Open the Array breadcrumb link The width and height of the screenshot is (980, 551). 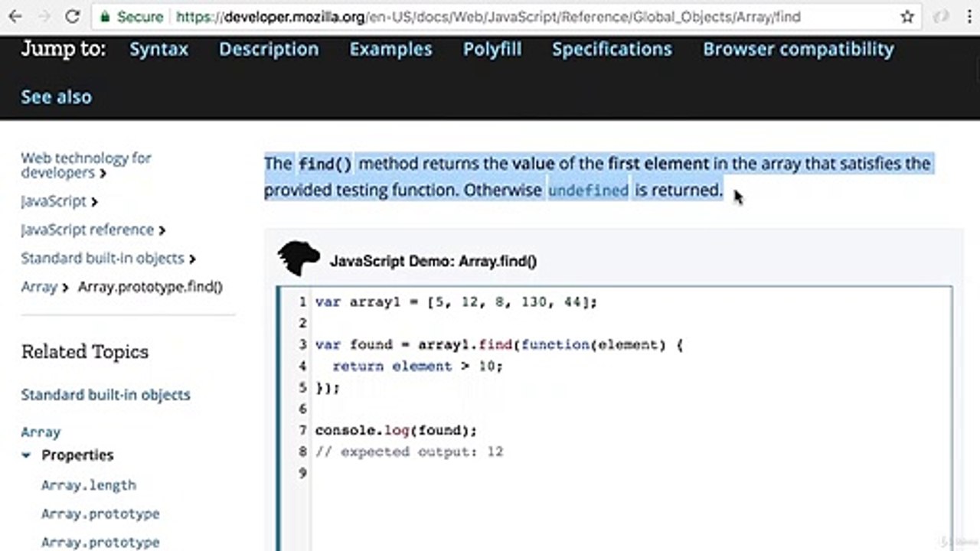tap(39, 287)
